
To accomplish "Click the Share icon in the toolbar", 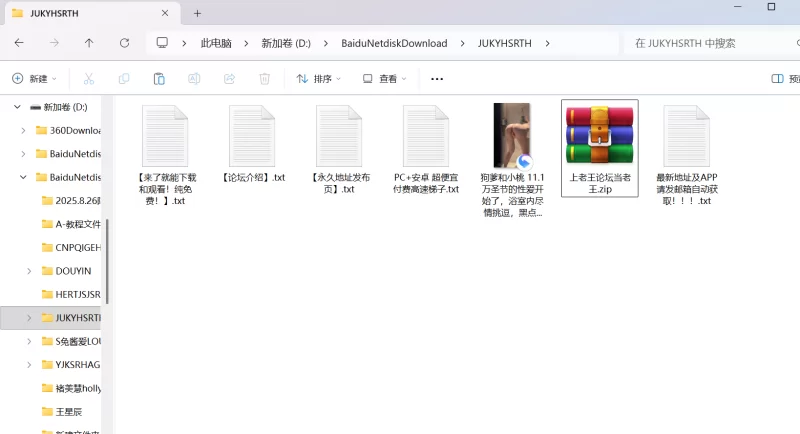I will tap(229, 78).
